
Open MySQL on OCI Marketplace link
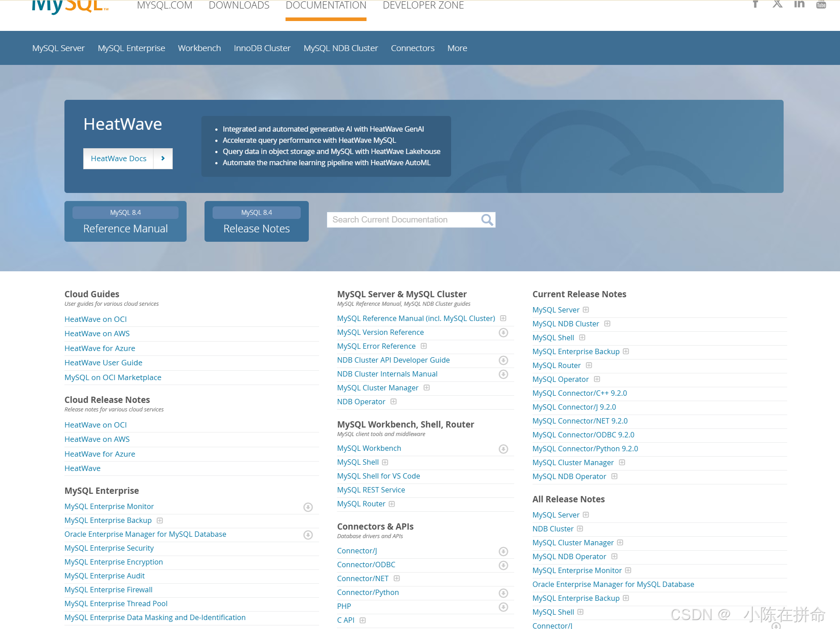pos(113,377)
